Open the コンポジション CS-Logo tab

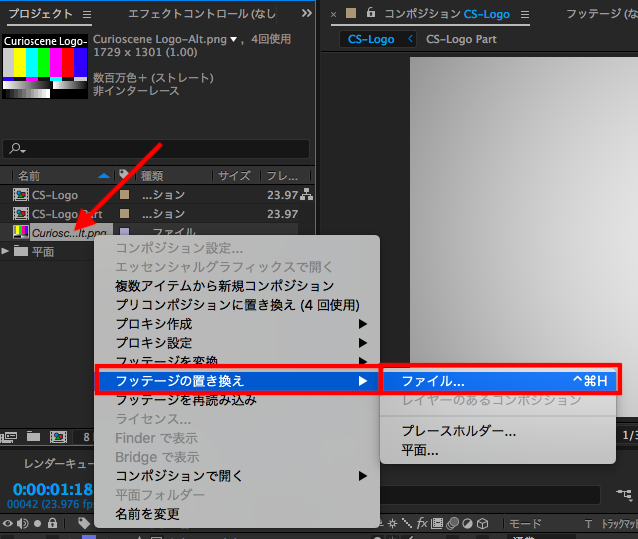[447, 14]
